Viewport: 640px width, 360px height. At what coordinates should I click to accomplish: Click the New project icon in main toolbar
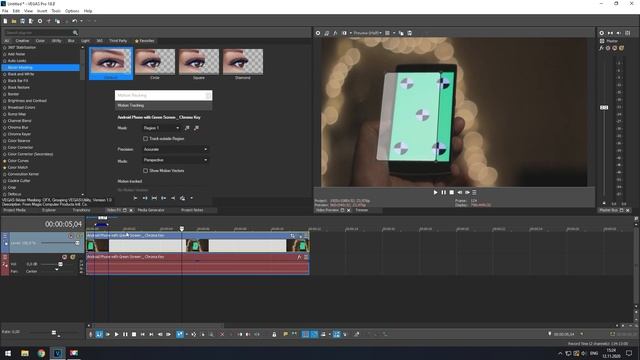tap(5, 21)
